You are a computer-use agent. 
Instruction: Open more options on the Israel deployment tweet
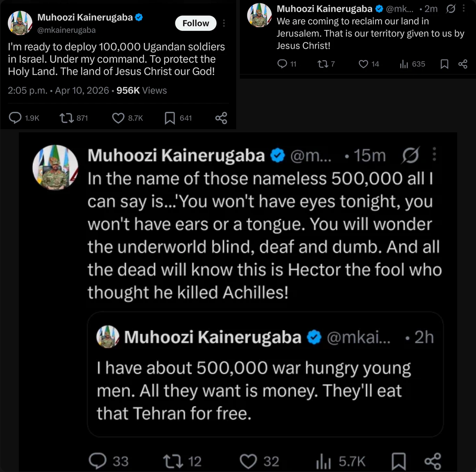pyautogui.click(x=224, y=23)
